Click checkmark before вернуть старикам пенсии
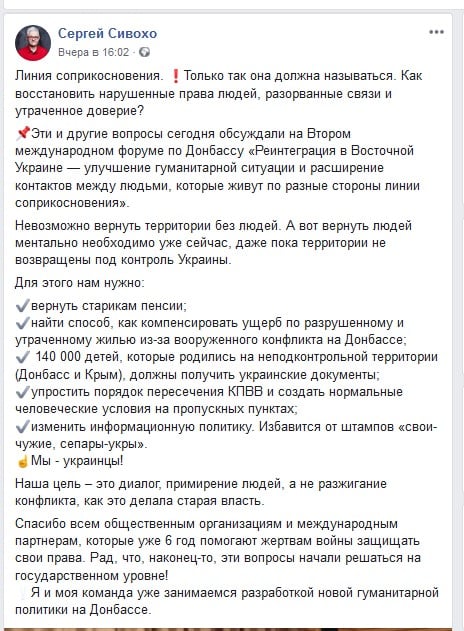This screenshot has width=464, height=631. (x=22, y=306)
